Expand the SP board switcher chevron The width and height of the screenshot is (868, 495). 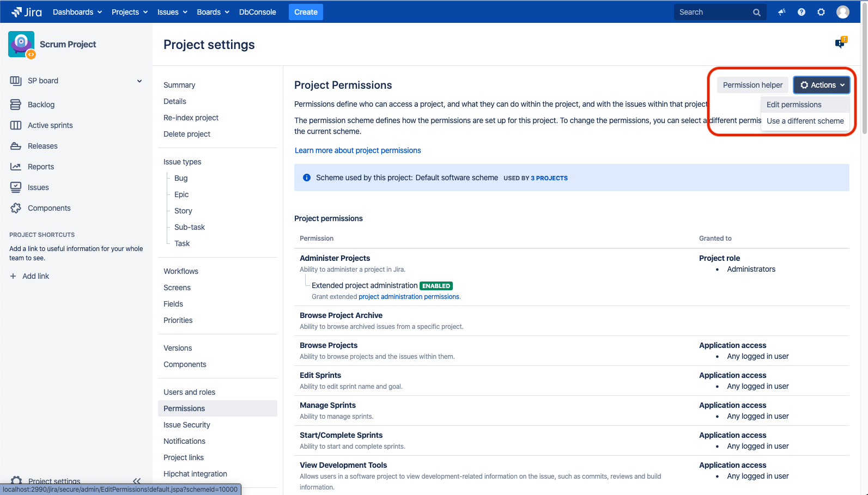(139, 81)
